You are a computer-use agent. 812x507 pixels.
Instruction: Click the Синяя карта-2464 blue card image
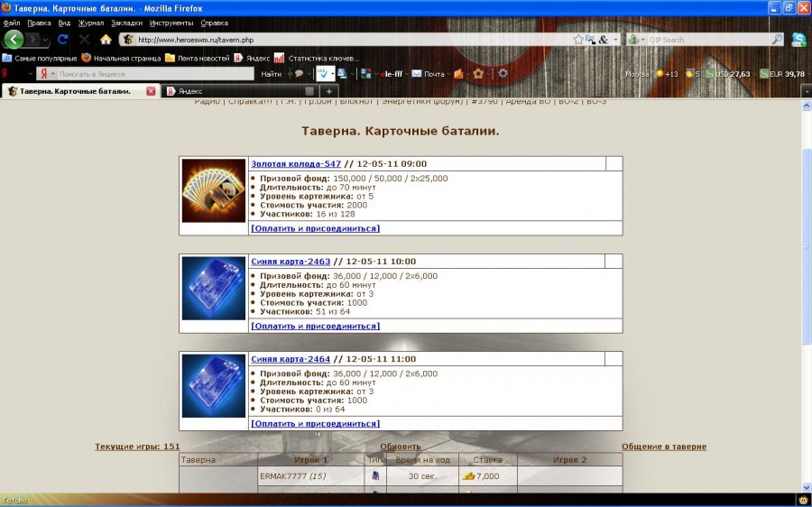214,386
